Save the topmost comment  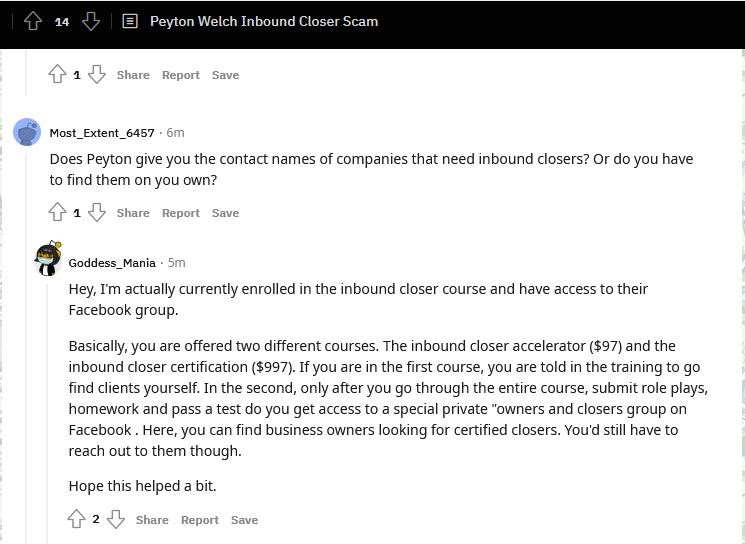pos(225,75)
